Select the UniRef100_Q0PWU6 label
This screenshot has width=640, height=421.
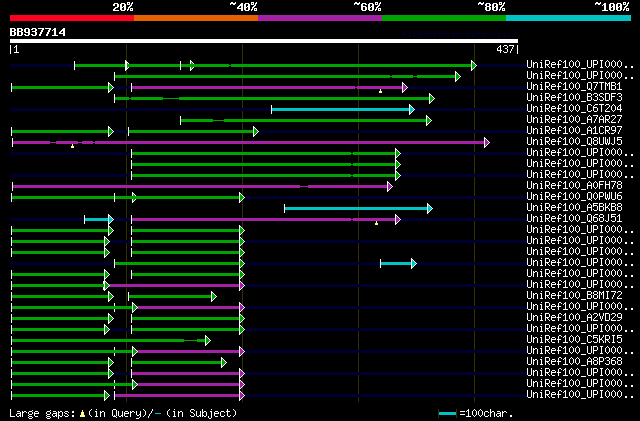(x=574, y=197)
